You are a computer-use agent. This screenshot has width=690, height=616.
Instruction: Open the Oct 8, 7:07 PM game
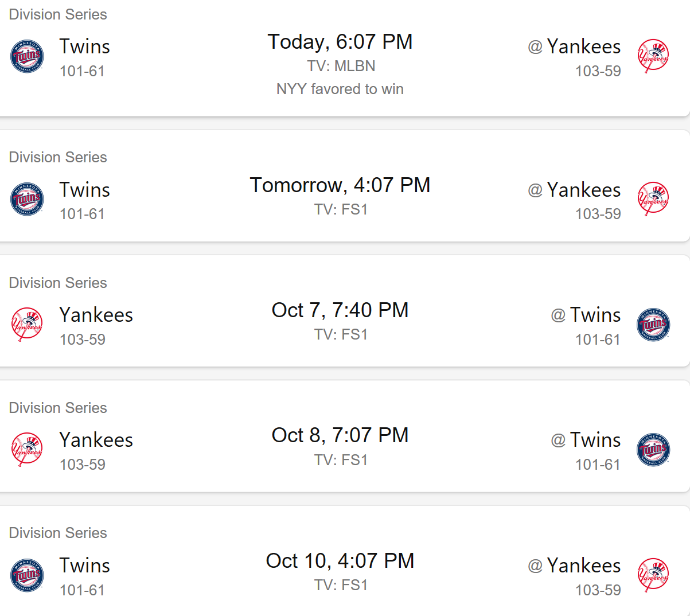point(340,435)
